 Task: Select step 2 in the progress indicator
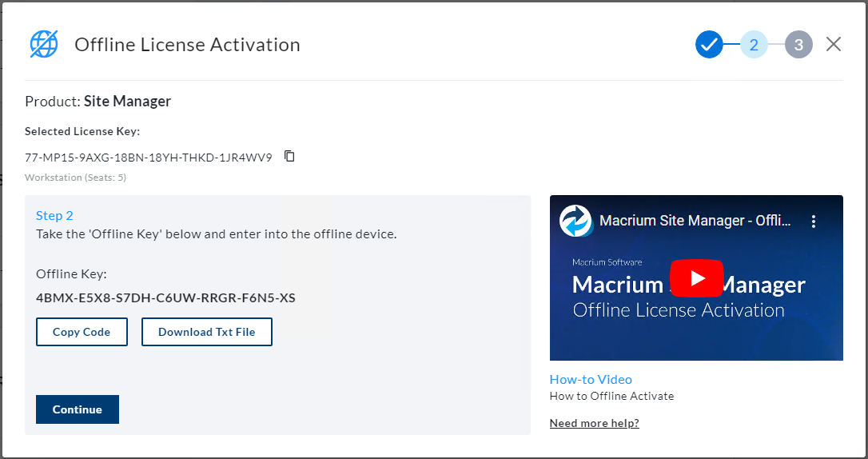[x=754, y=45]
